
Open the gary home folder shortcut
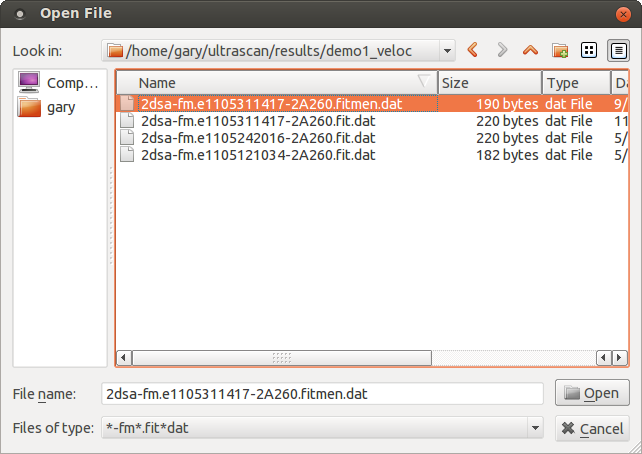click(x=60, y=107)
